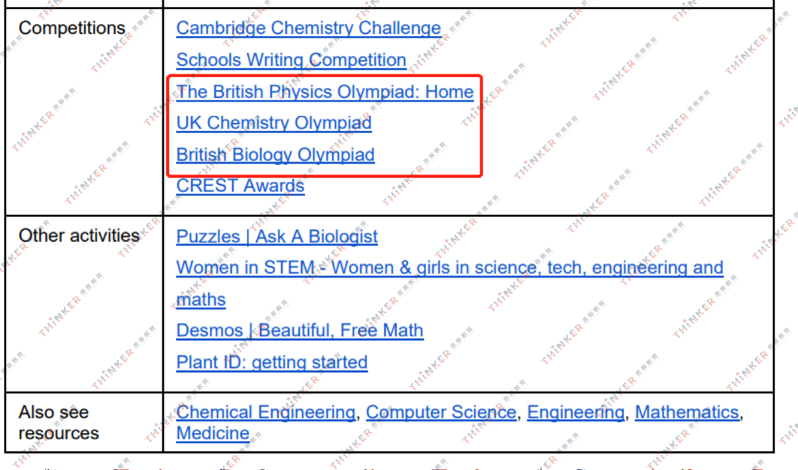This screenshot has height=470, width=798.
Task: Go to Chemical Engineering resources link
Action: [x=265, y=412]
